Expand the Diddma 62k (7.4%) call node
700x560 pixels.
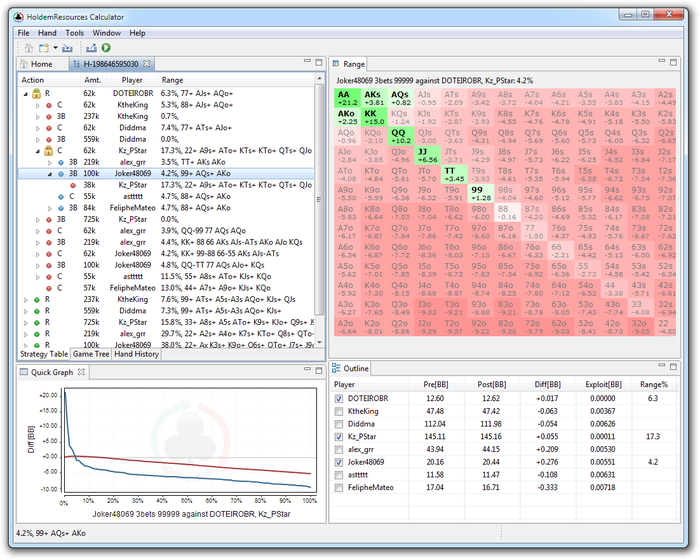38,128
